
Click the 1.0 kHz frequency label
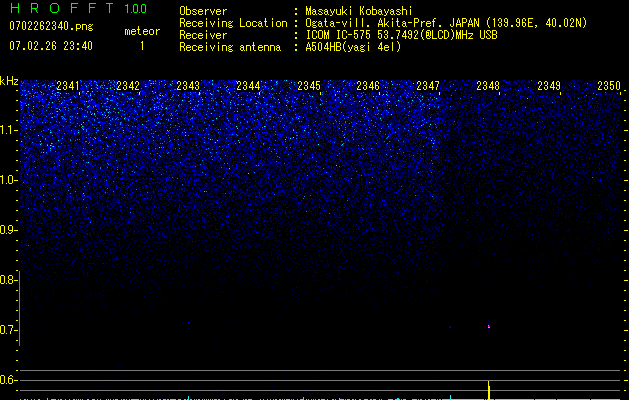8,180
